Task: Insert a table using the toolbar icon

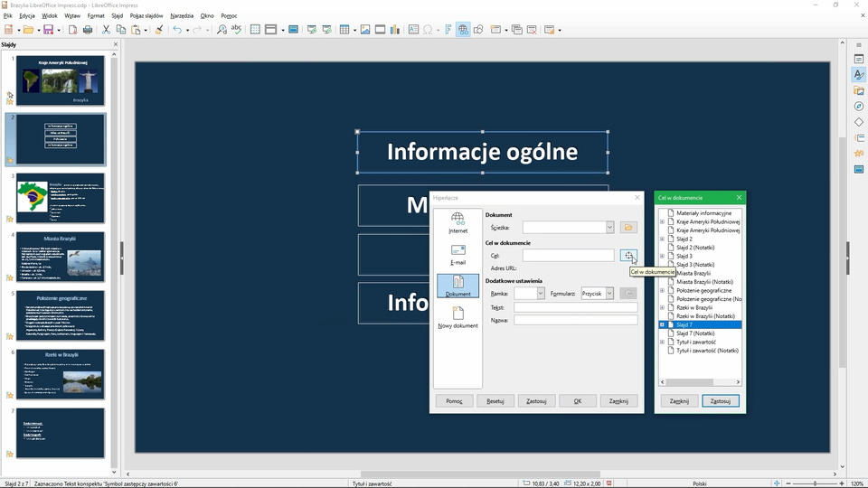Action: tap(344, 30)
